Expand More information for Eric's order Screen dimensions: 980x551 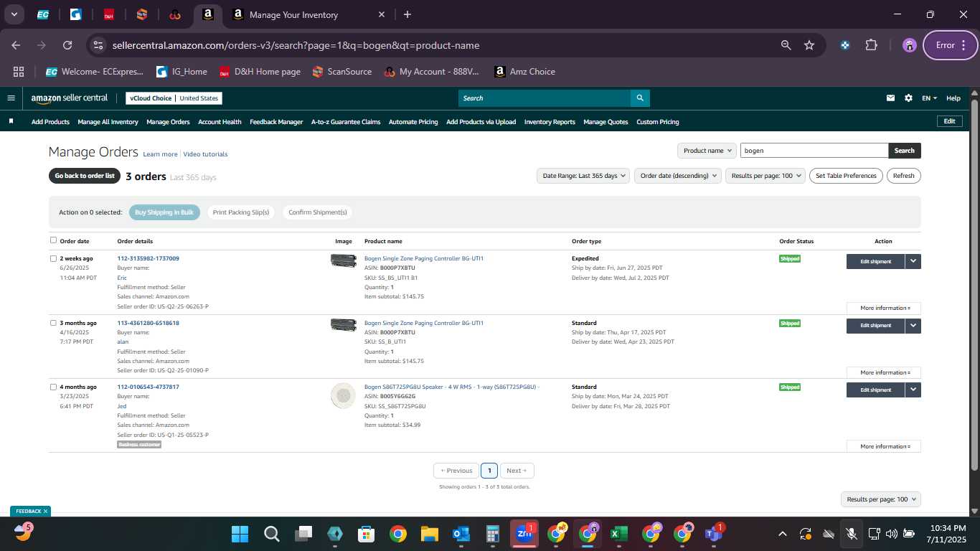pos(884,308)
